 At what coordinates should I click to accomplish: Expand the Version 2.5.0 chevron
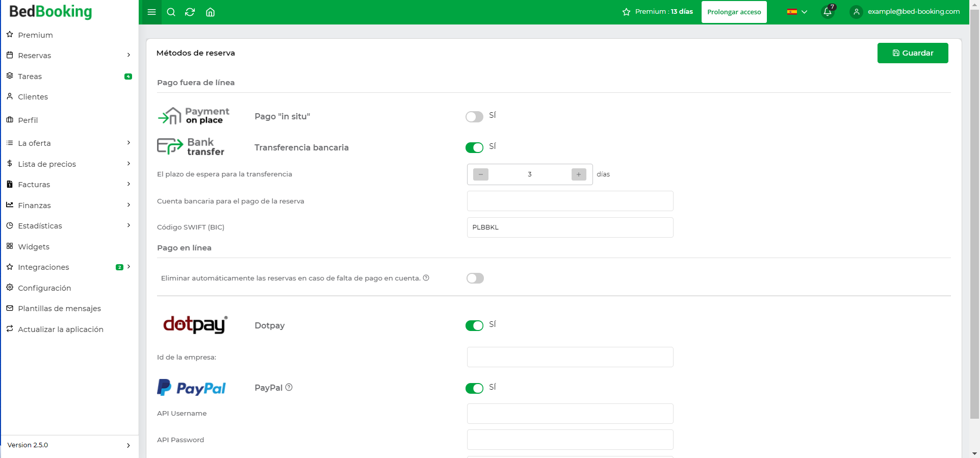[128, 445]
